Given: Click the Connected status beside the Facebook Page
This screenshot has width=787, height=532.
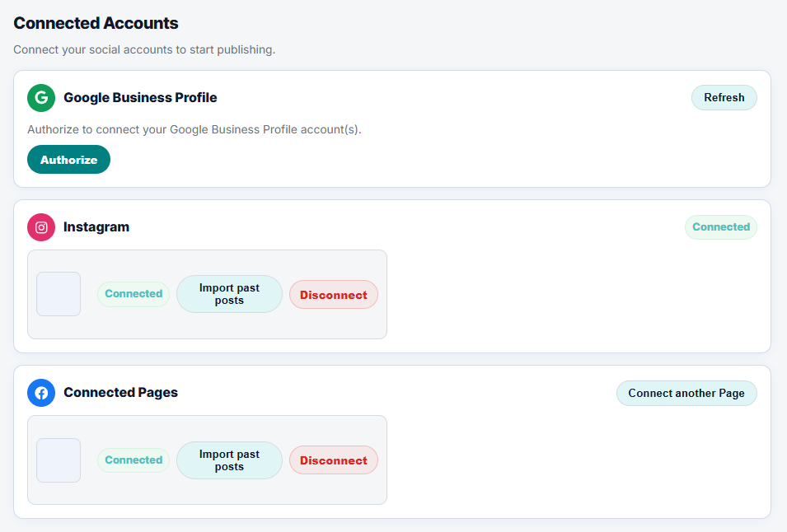Looking at the screenshot, I should point(133,460).
